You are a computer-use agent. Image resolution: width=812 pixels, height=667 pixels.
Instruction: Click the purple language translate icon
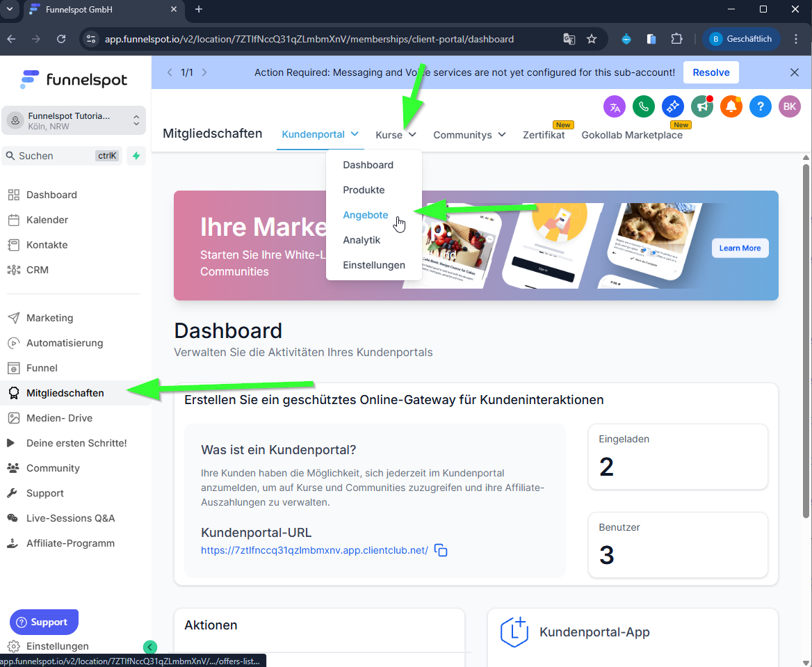(x=615, y=106)
